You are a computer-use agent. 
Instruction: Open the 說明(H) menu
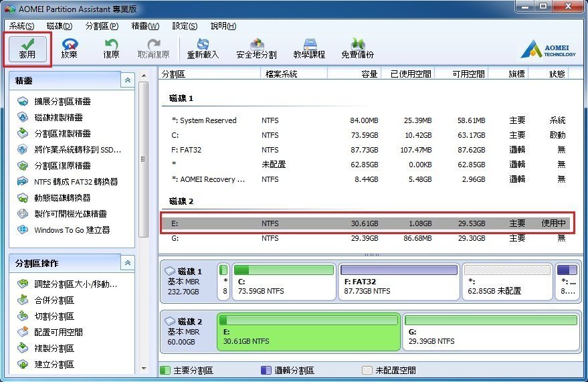coord(223,26)
